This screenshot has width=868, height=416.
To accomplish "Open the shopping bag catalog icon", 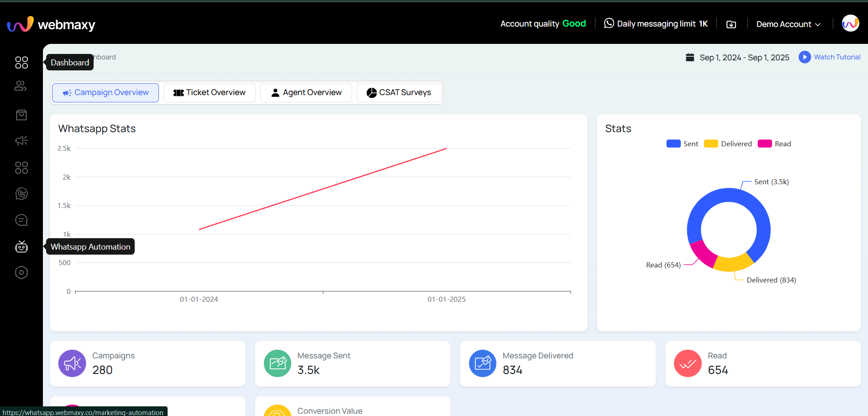I will coord(21,115).
